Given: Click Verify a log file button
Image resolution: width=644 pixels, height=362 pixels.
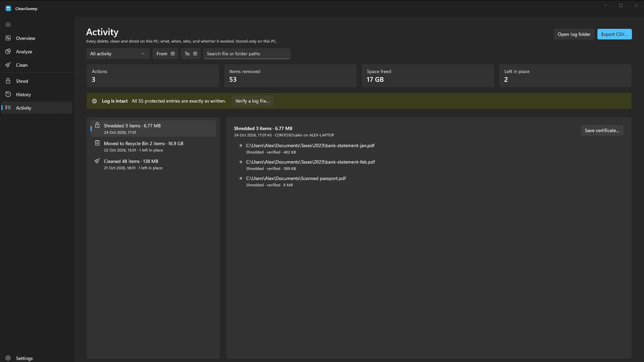Looking at the screenshot, I should click(252, 101).
